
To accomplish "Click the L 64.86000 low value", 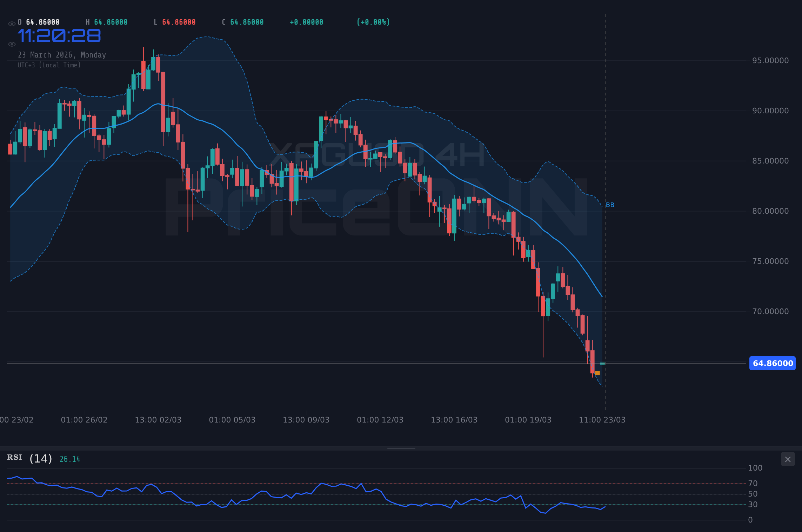I will (175, 22).
